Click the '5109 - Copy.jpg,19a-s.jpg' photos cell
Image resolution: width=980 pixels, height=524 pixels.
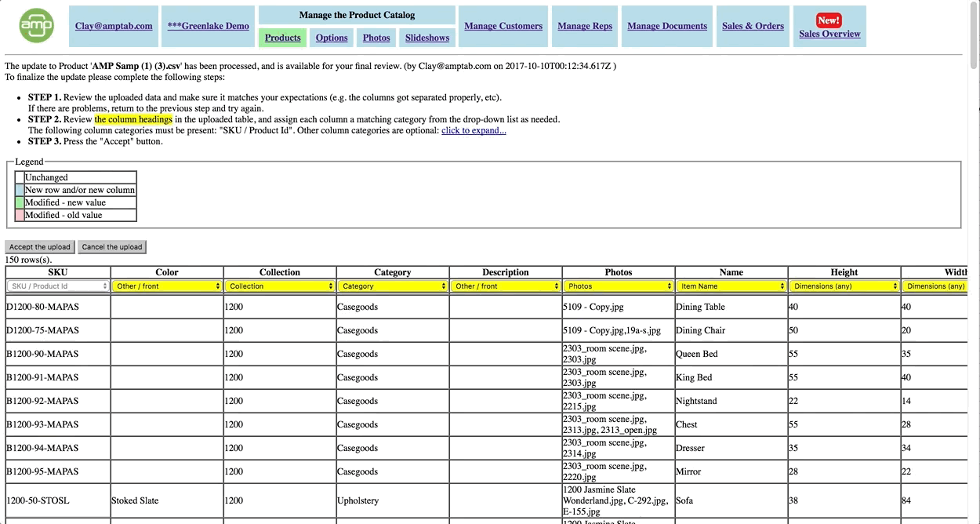(619, 330)
